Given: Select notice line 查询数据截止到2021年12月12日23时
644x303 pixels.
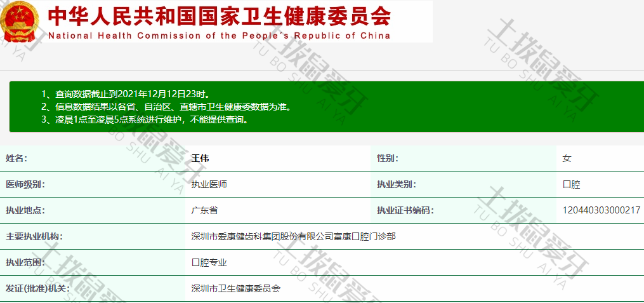Looking at the screenshot, I should click(x=126, y=94).
